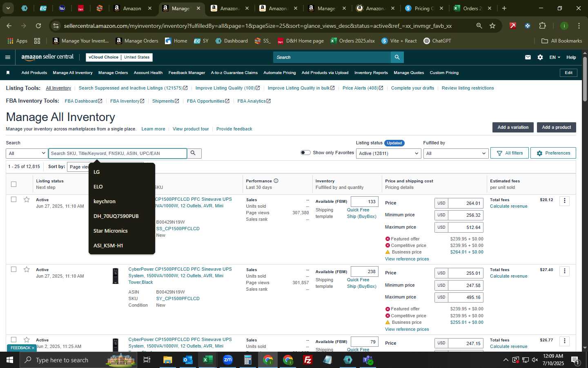Click the search magnifier button in header
588x368 pixels.
tap(397, 57)
